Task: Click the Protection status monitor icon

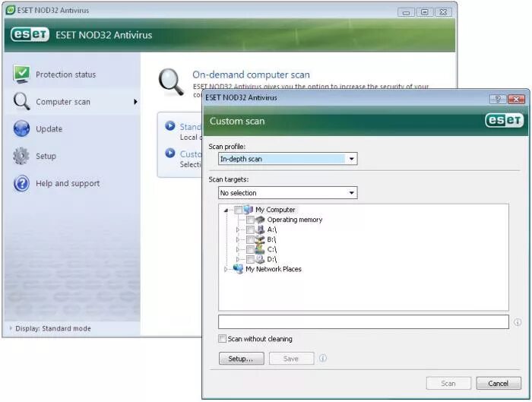Action: (21, 74)
